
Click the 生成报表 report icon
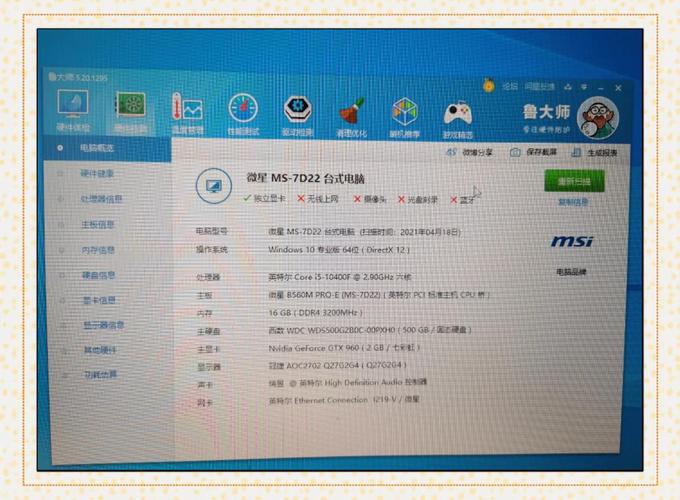tap(576, 153)
